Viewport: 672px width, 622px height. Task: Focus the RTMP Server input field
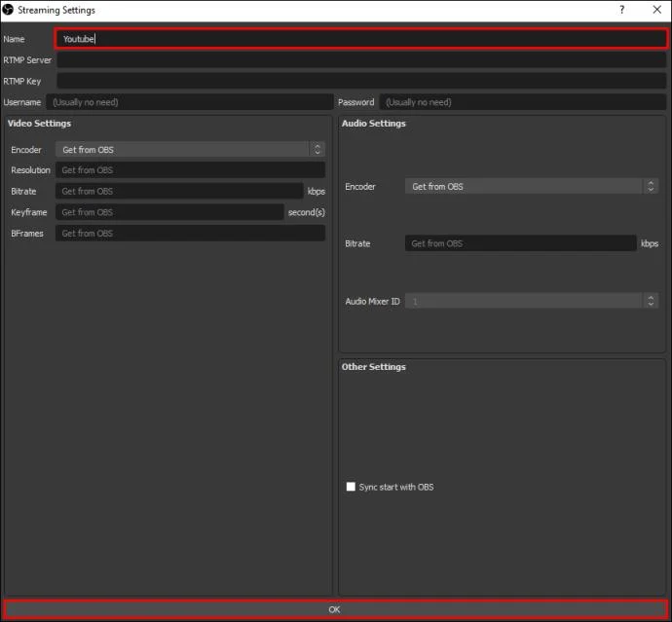pyautogui.click(x=361, y=60)
